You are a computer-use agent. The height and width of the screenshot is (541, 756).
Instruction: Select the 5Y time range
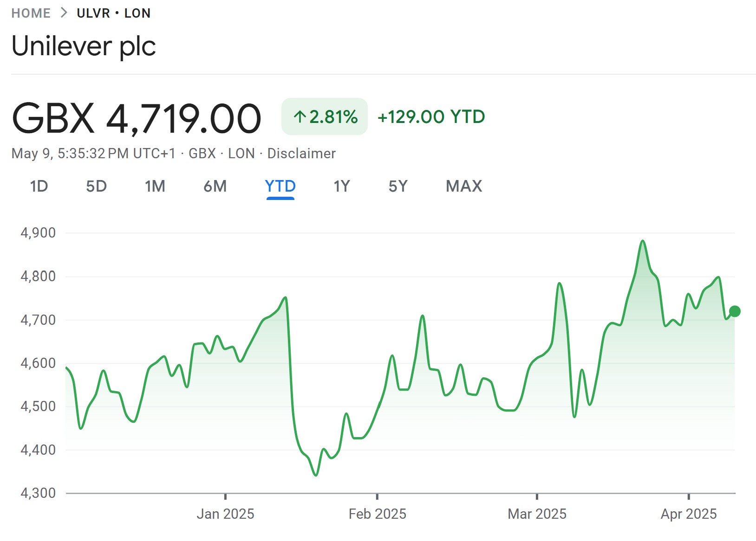[x=398, y=187]
